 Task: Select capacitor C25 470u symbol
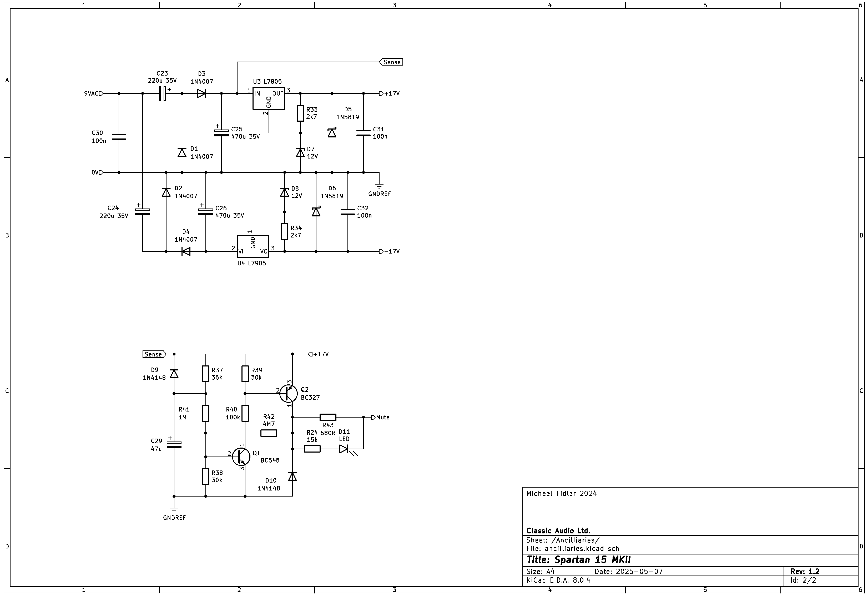(x=221, y=132)
